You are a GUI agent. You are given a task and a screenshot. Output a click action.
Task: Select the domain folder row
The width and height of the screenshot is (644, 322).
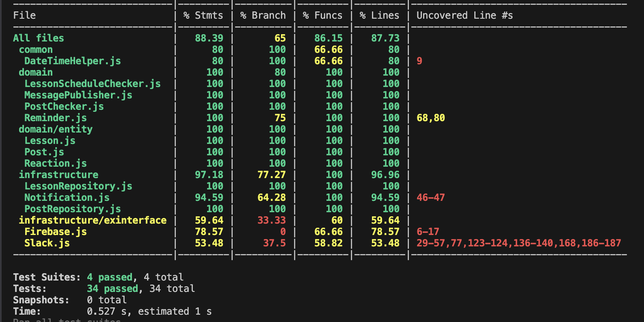click(36, 72)
